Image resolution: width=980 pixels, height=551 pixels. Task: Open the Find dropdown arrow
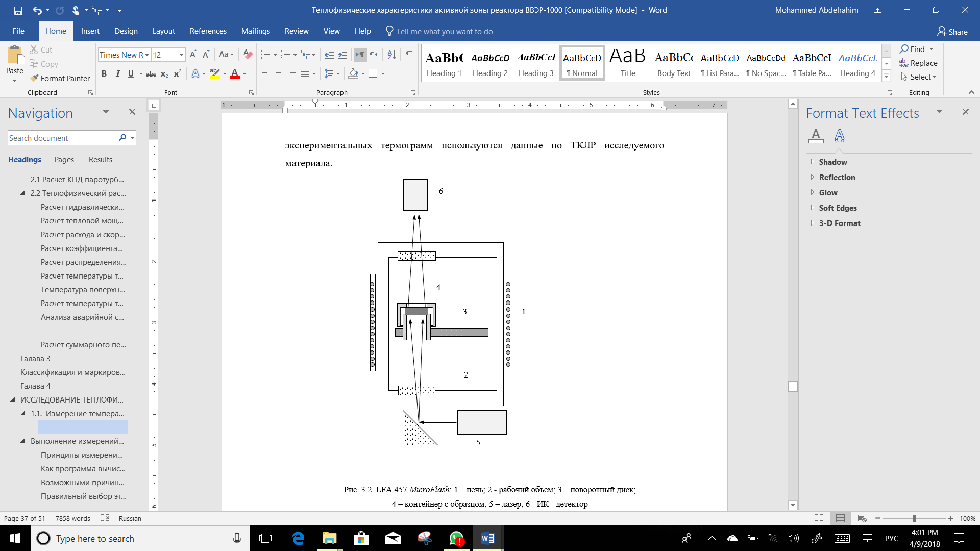coord(932,49)
